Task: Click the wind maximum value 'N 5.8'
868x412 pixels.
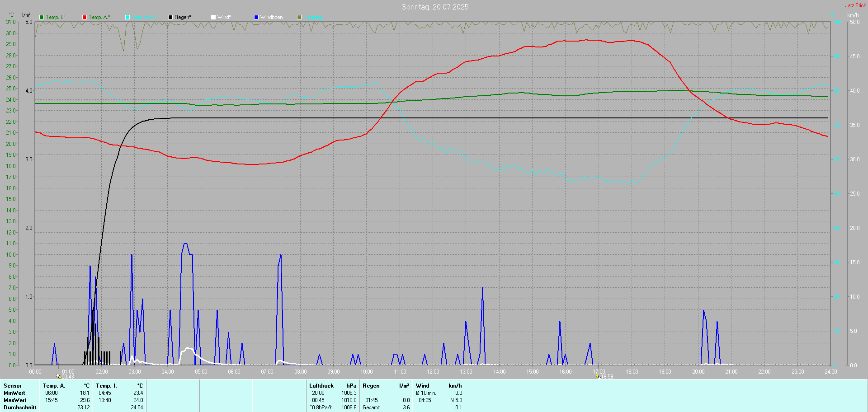Action: (x=456, y=400)
